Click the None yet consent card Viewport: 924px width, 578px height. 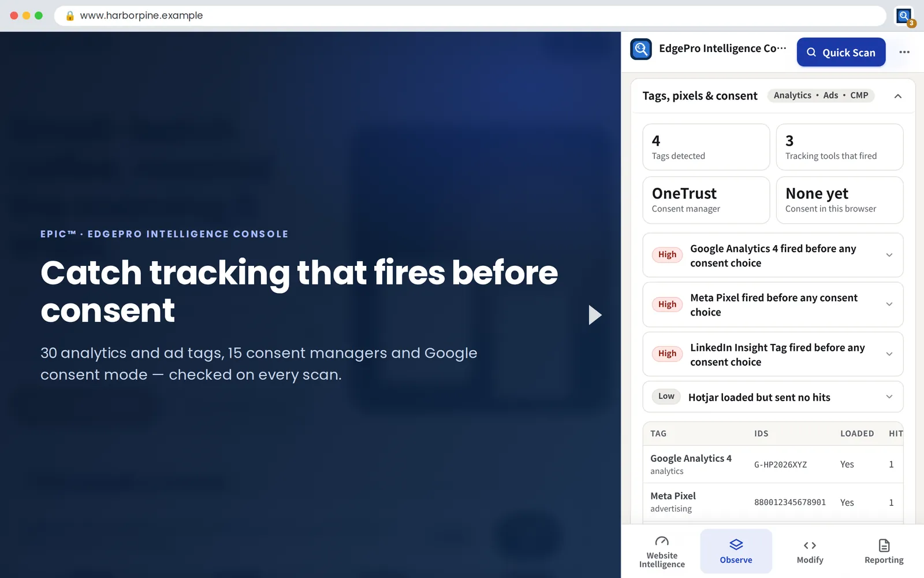point(840,200)
